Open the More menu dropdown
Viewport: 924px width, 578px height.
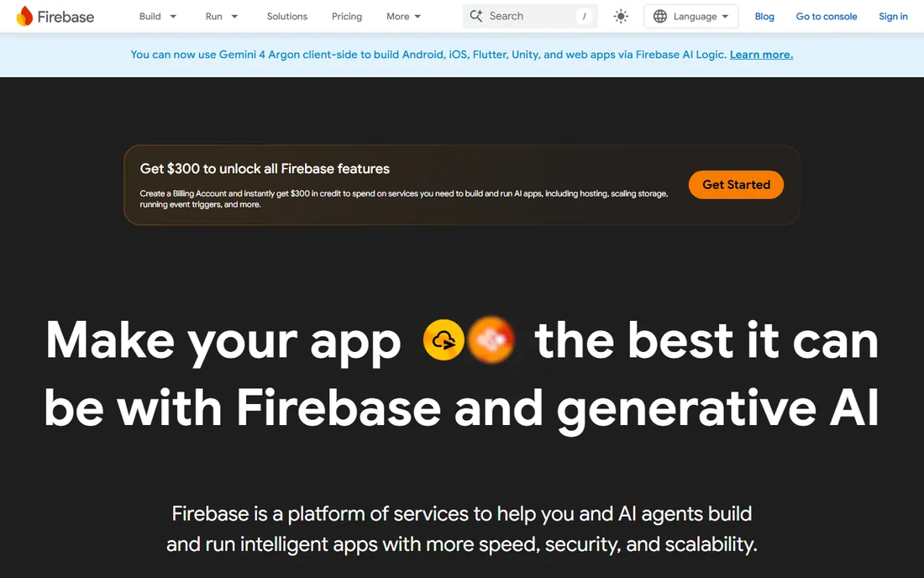click(404, 17)
